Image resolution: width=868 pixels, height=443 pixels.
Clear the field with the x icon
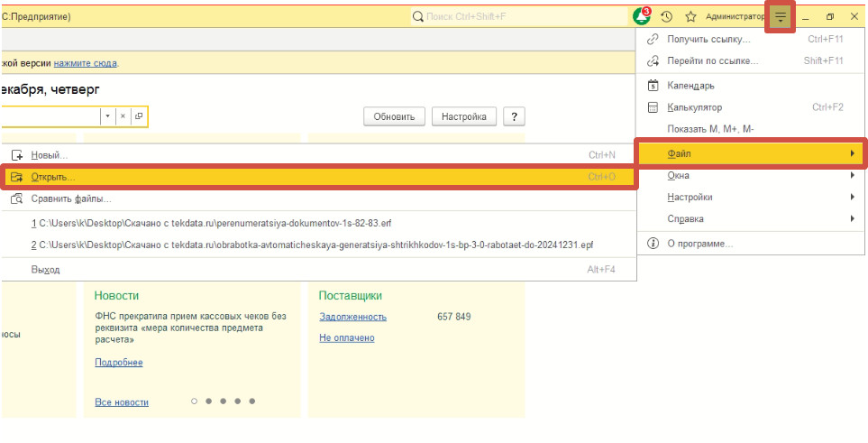point(123,116)
